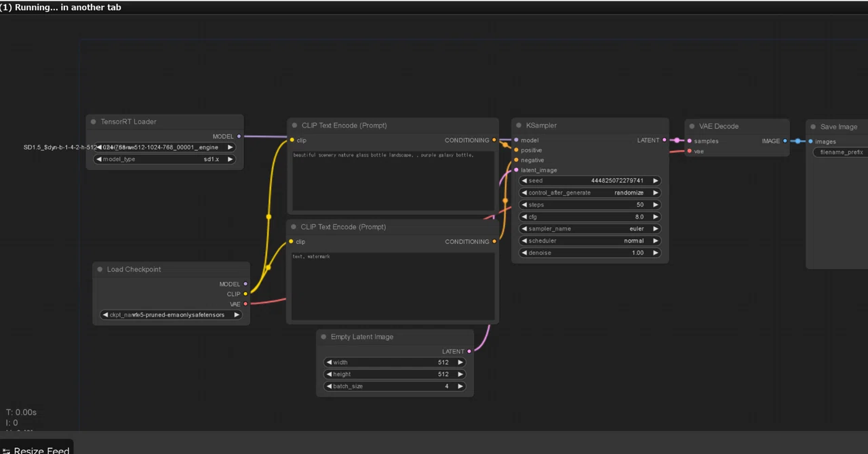Screen dimensions: 868x454
Task: Collapse the Save Image node dot
Action: (x=813, y=127)
